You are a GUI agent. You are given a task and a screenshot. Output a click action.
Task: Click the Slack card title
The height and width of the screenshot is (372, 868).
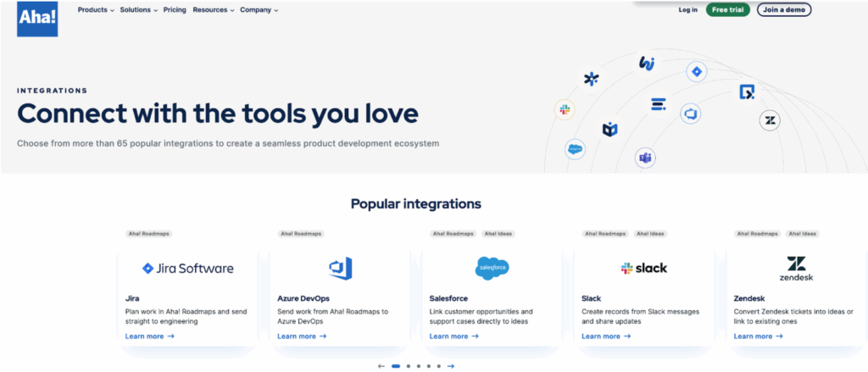(x=591, y=298)
